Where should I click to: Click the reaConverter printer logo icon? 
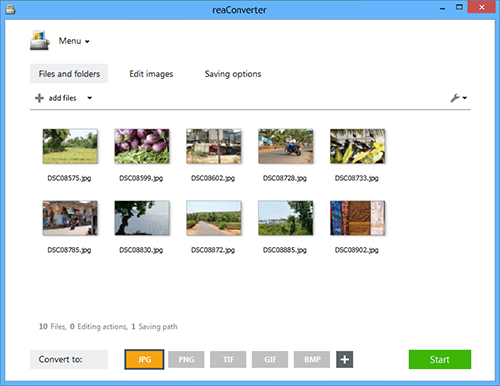point(40,40)
